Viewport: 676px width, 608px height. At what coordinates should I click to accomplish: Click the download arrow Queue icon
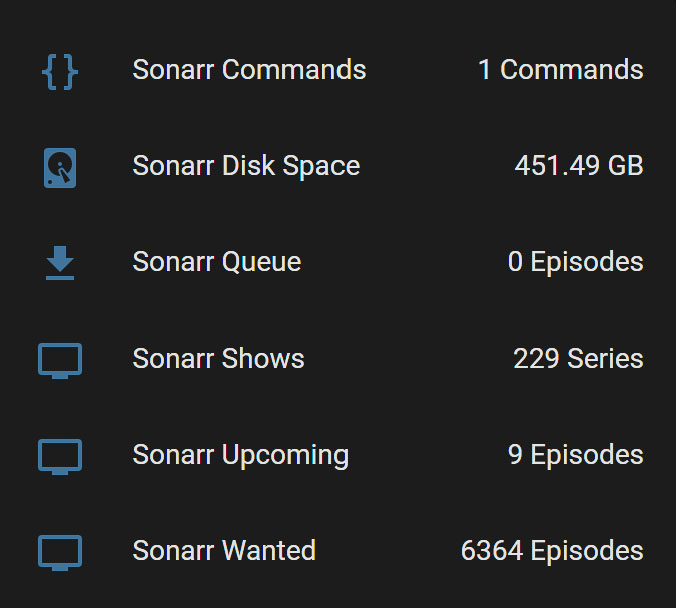coord(60,263)
